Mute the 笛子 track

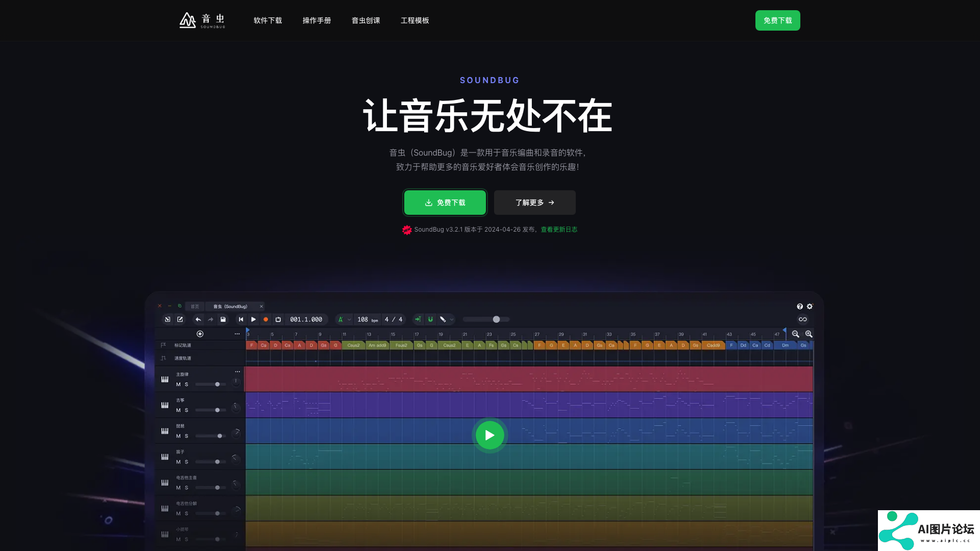click(x=178, y=462)
